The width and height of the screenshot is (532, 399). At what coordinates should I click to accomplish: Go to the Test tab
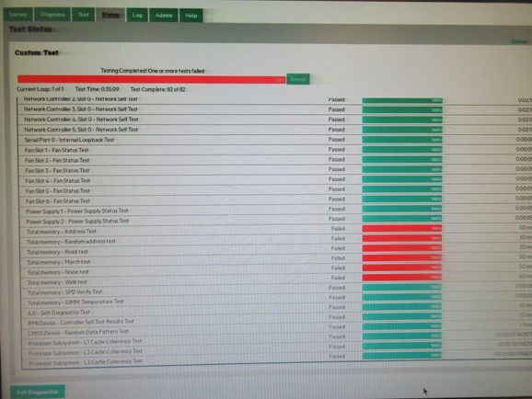tap(83, 15)
